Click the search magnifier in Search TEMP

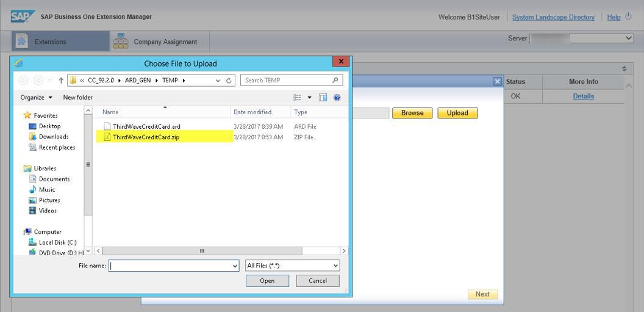(335, 81)
